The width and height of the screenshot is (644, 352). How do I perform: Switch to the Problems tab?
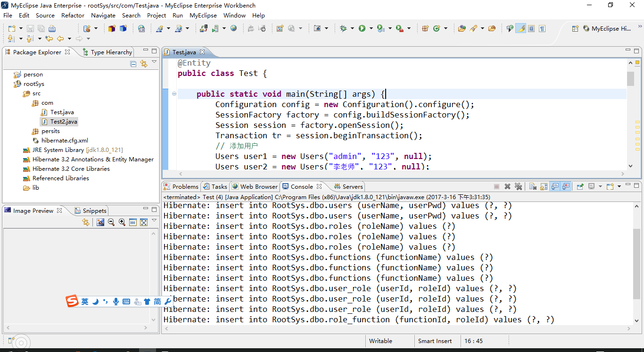181,186
